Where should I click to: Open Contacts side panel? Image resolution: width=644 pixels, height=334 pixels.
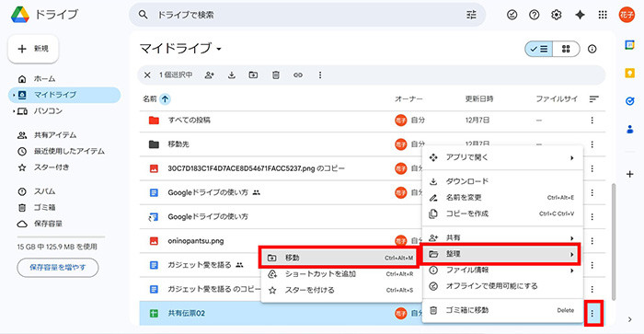coord(629,130)
